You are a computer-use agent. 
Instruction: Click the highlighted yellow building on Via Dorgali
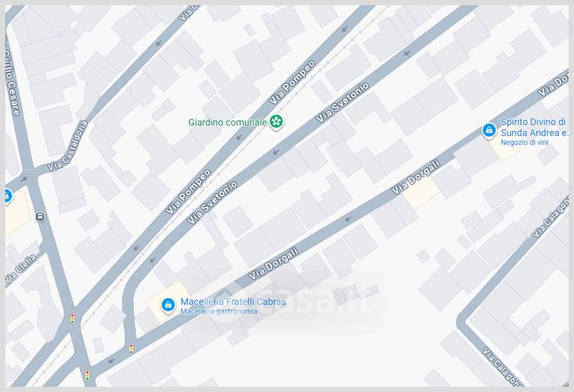tap(422, 191)
